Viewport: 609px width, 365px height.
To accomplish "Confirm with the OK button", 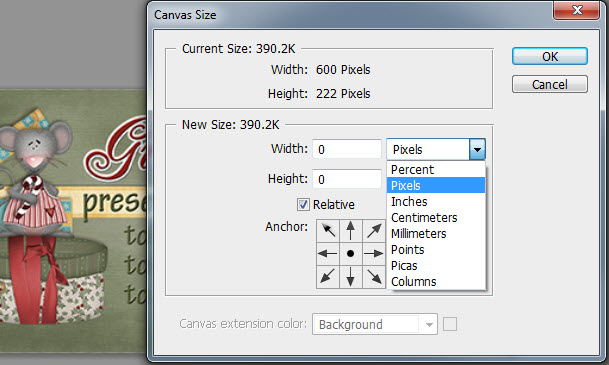I will tap(550, 56).
